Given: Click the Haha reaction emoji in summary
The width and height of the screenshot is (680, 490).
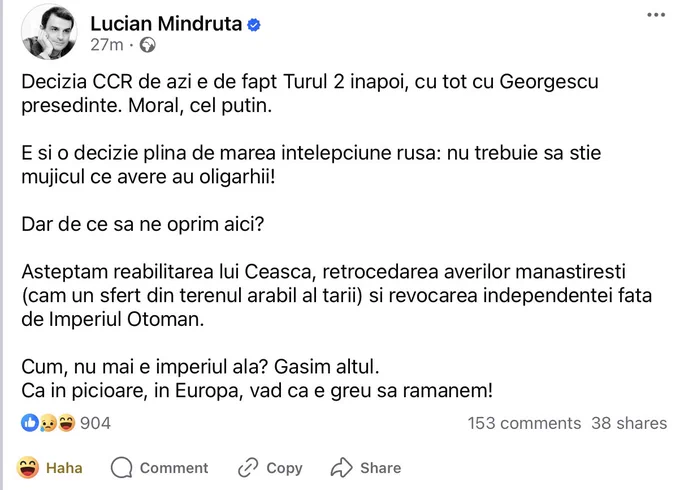Looking at the screenshot, I should (x=66, y=423).
